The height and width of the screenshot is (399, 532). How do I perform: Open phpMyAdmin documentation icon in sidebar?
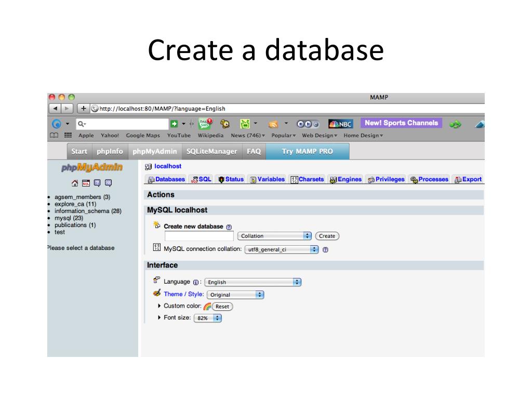[97, 183]
